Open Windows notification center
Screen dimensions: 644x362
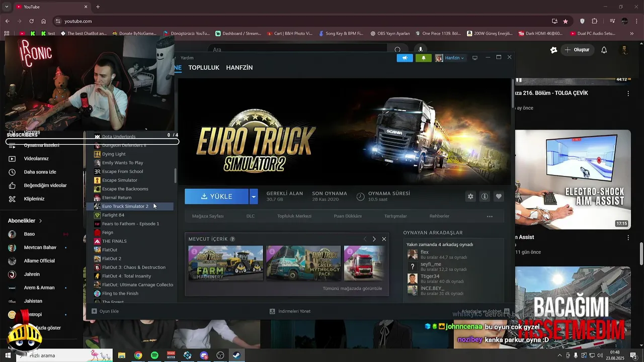pos(634,355)
